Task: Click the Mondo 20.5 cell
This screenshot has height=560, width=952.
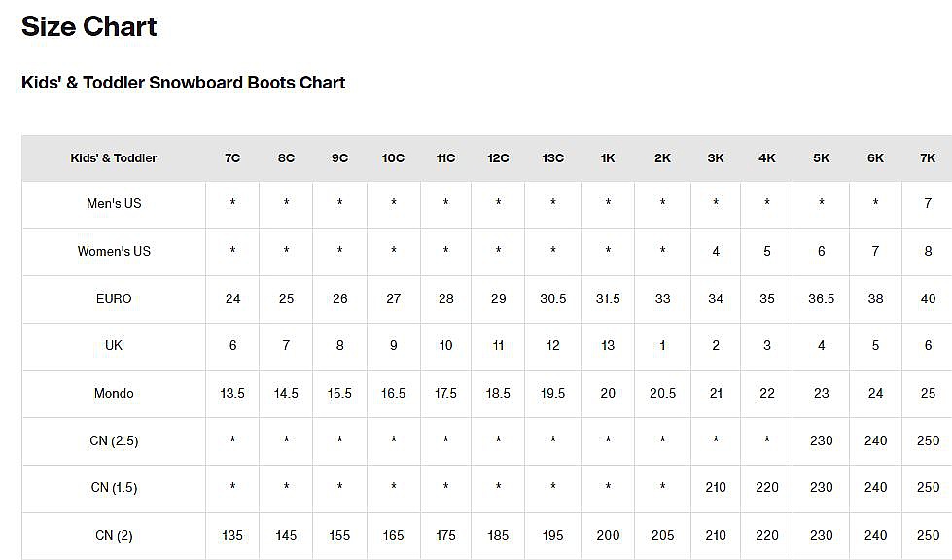Action: [x=662, y=394]
